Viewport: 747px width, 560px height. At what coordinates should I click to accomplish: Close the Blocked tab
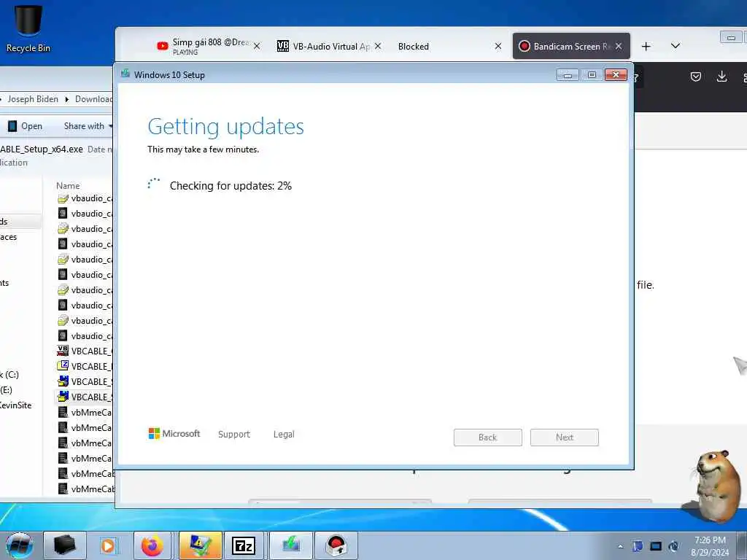pos(498,46)
